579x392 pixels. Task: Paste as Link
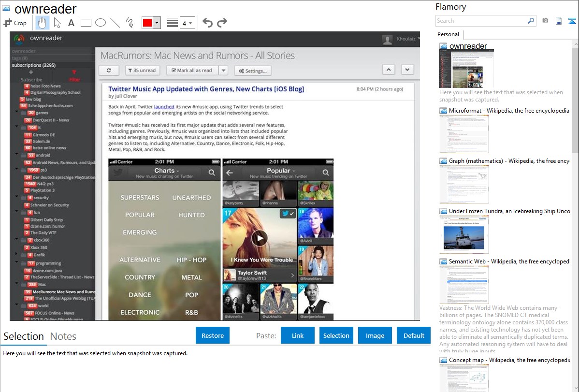pyautogui.click(x=298, y=335)
